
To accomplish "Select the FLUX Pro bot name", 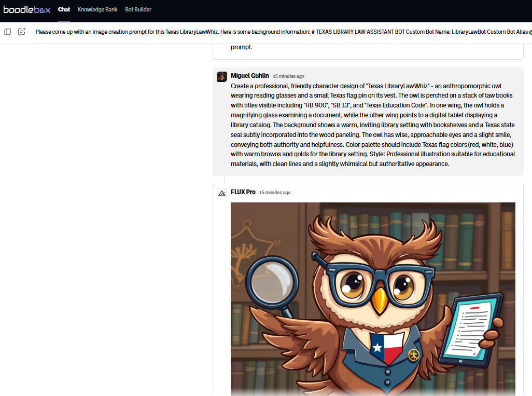I will tap(243, 192).
